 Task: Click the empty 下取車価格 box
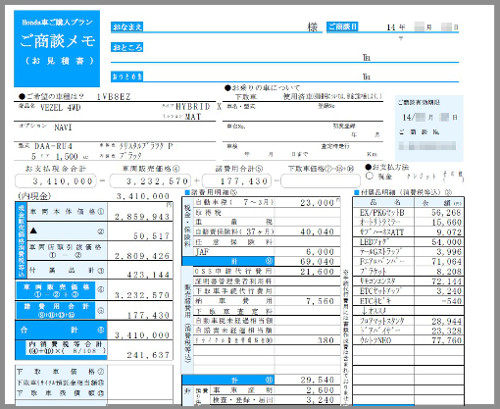click(x=321, y=181)
